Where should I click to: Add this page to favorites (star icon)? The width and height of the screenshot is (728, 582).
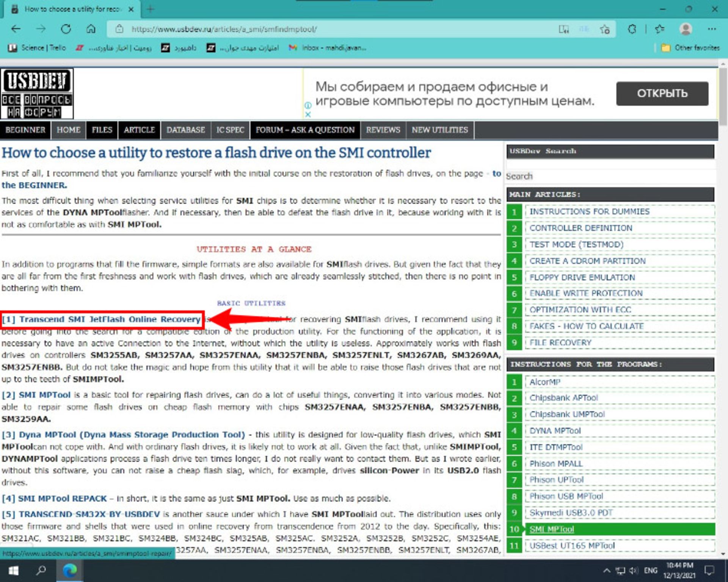point(605,29)
